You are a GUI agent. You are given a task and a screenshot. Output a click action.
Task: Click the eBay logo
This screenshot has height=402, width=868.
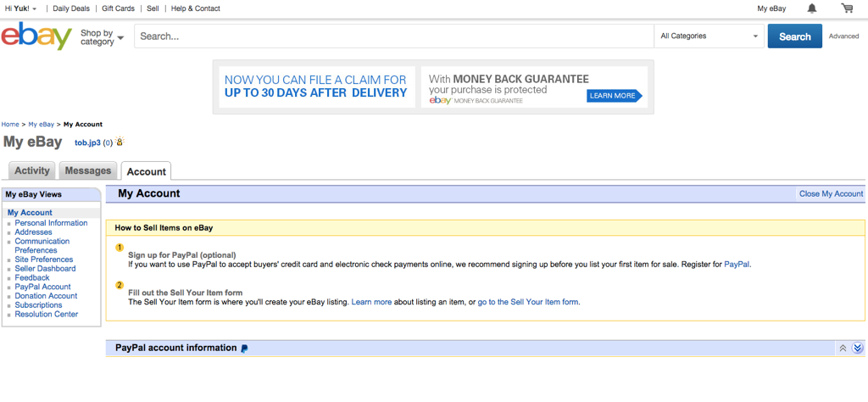pyautogui.click(x=36, y=36)
